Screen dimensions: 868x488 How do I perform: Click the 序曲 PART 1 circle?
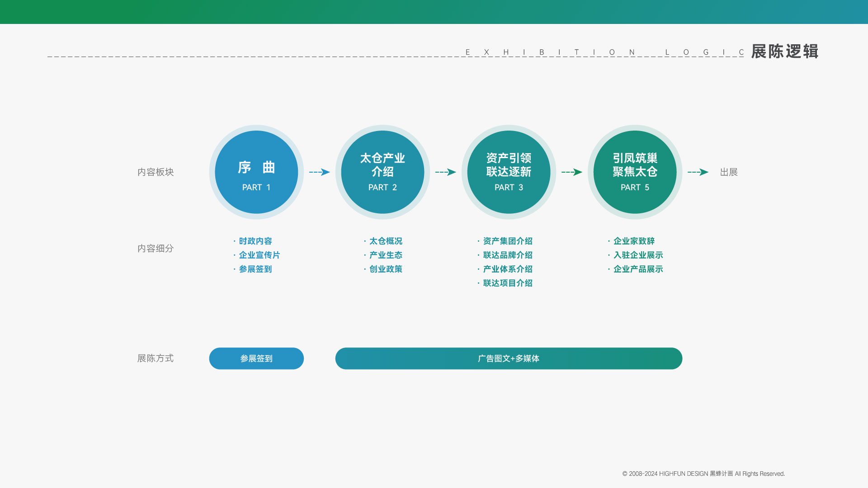pos(256,172)
